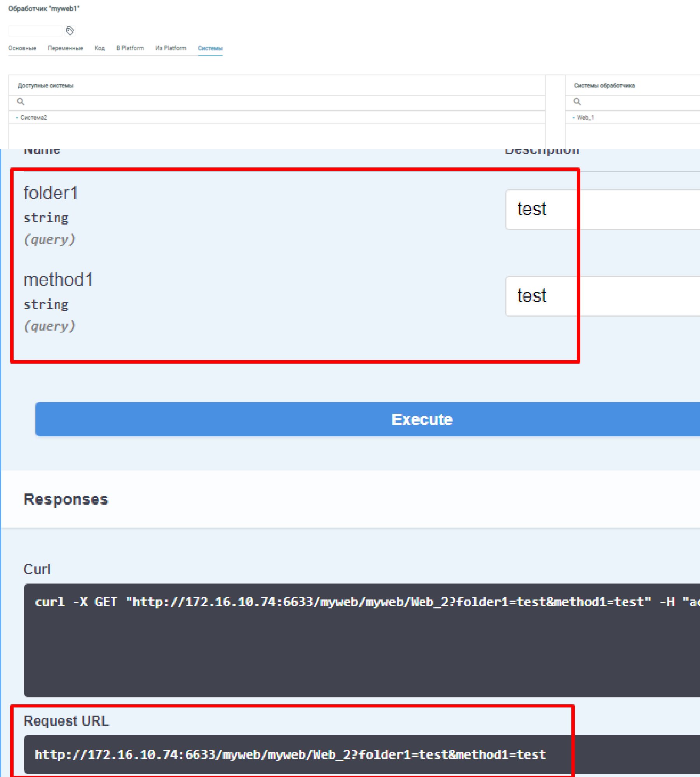Click the Доступные системы panel header

[45, 85]
